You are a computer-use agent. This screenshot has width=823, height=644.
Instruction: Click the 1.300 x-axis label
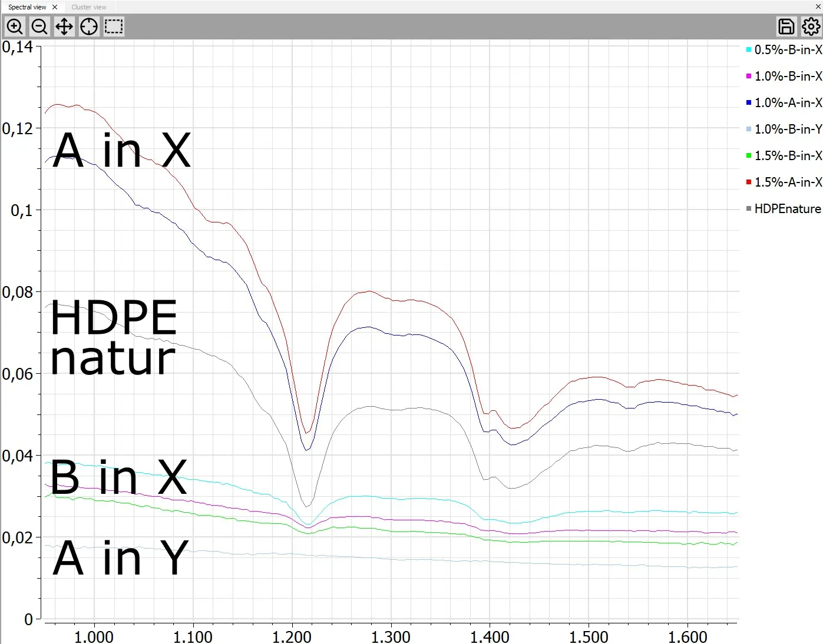391,636
